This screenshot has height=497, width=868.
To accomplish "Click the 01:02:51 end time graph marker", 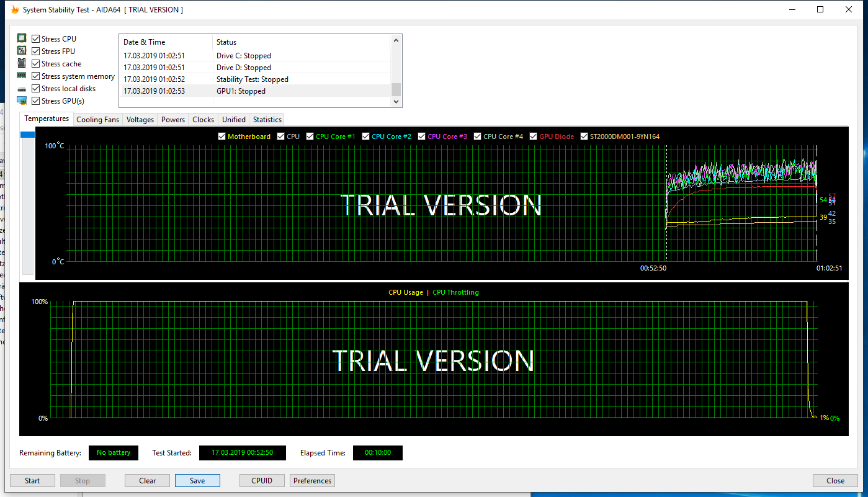I will click(829, 269).
